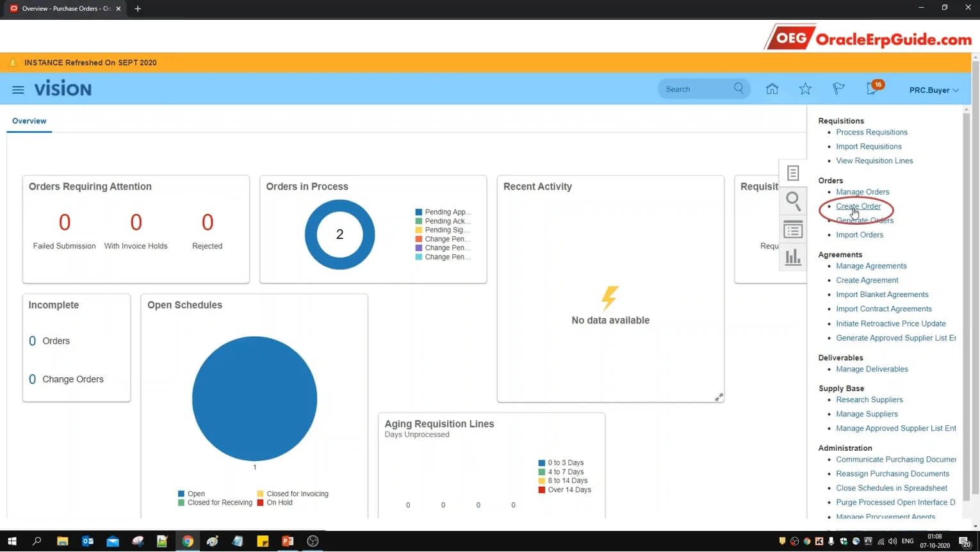Open the Manage Orders link
The width and height of the screenshot is (980, 552).
pyautogui.click(x=862, y=192)
